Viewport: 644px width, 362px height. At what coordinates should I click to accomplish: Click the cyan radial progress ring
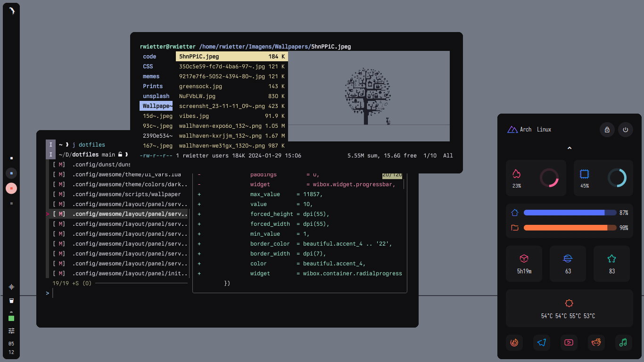(x=617, y=178)
